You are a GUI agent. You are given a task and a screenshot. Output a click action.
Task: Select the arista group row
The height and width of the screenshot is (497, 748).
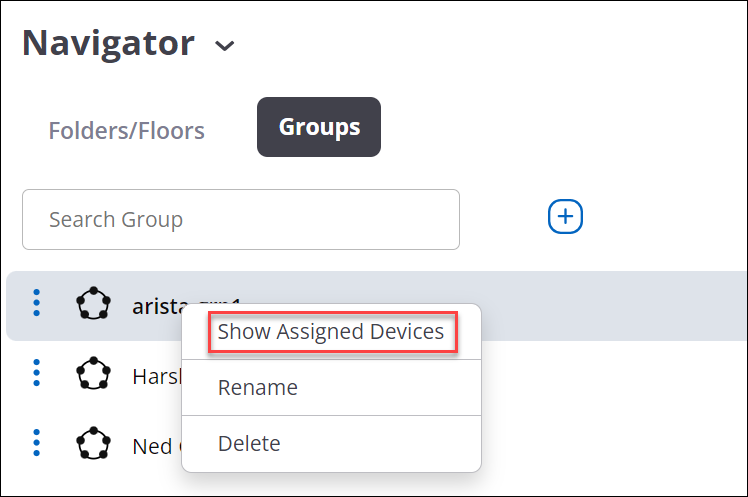[x=377, y=306]
